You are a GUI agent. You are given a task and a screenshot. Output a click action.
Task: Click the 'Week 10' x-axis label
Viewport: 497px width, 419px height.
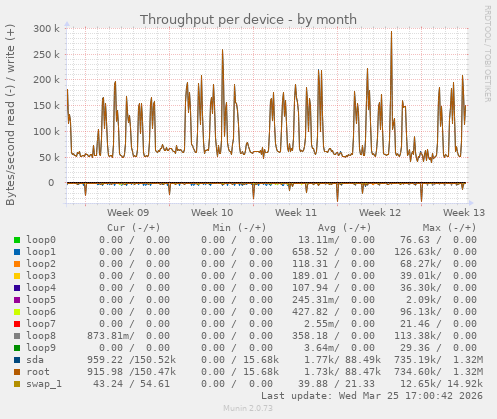pos(212,213)
